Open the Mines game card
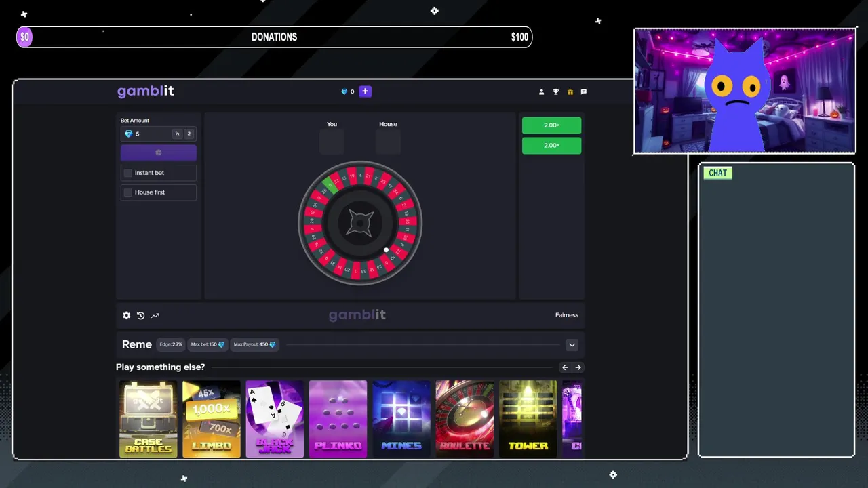This screenshot has height=488, width=868. [401, 419]
